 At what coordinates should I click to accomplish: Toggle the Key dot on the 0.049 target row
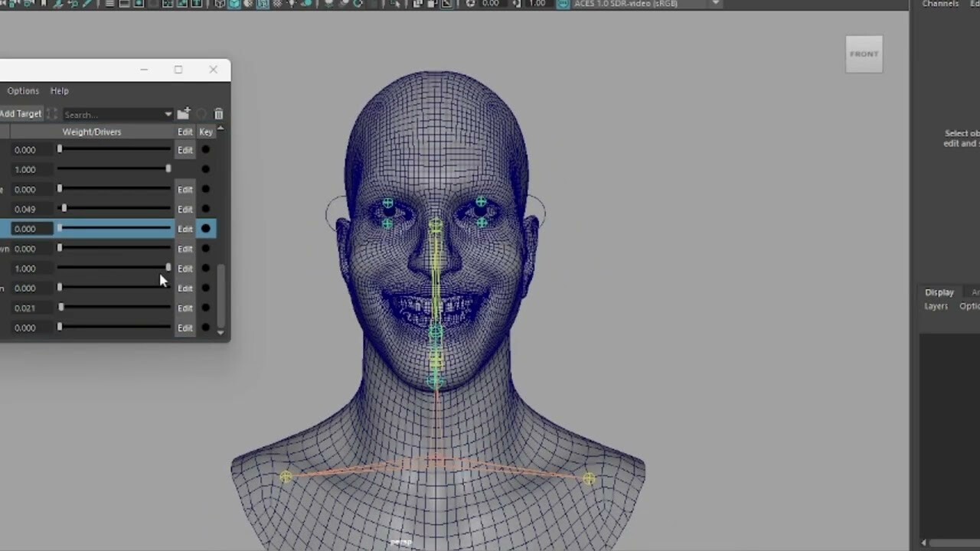click(205, 209)
